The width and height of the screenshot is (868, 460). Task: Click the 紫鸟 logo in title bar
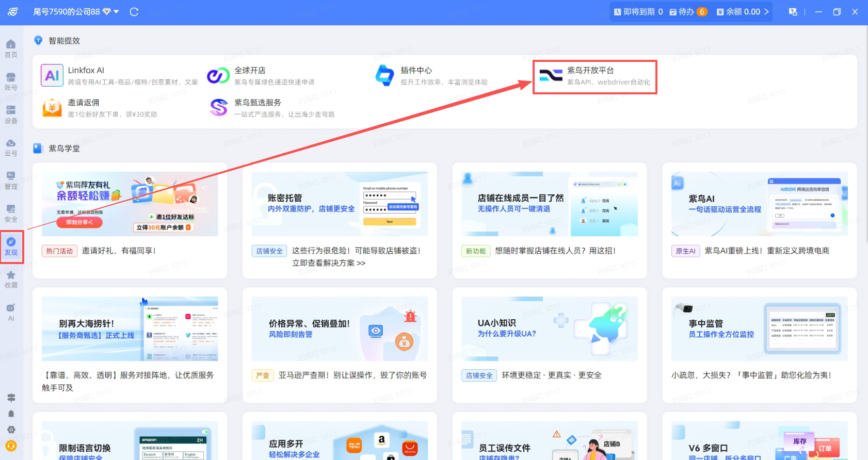coord(13,12)
